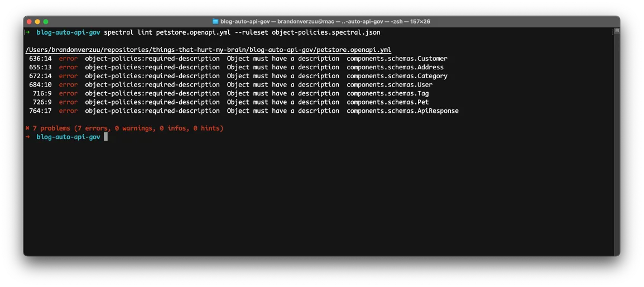Viewport: 644px width, 287px height.
Task: Click the 'object-policies.spectral.json' ruleset argument
Action: (x=326, y=32)
